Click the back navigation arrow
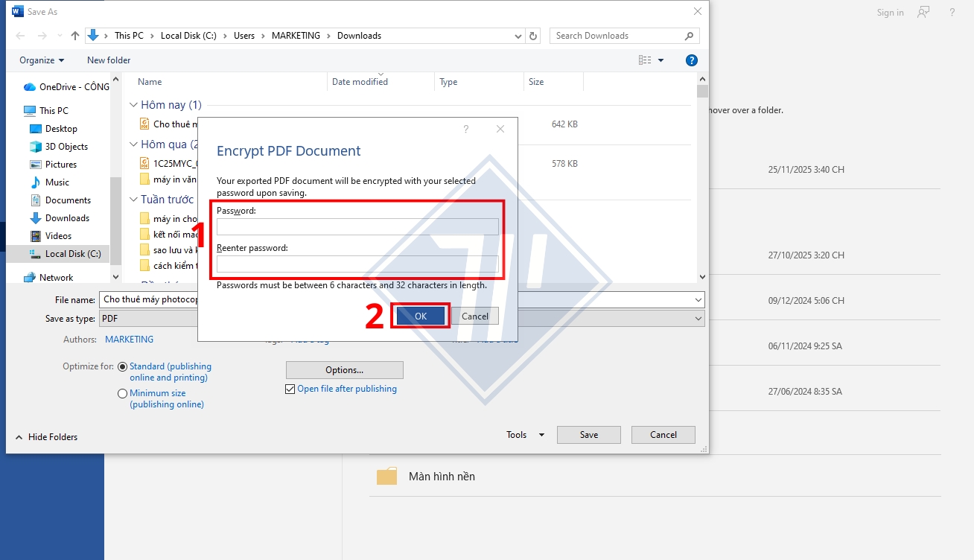The height and width of the screenshot is (560, 974). [20, 35]
